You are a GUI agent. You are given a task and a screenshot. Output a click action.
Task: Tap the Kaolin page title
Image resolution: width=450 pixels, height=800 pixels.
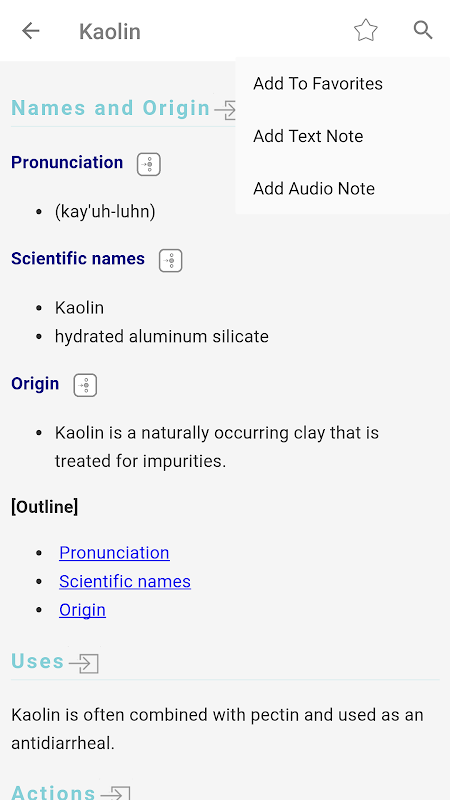[110, 32]
